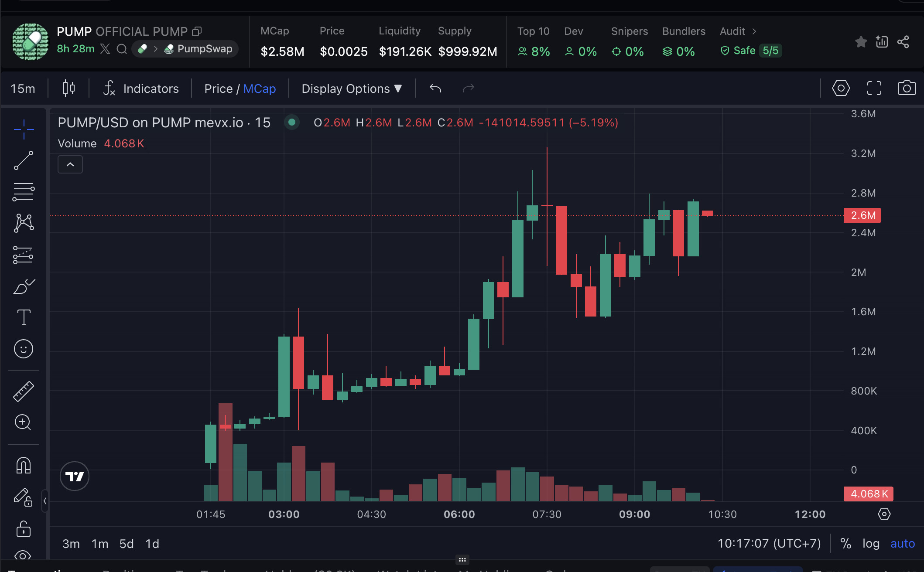This screenshot has height=572, width=924.
Task: Add token to favorites with star
Action: pos(861,42)
